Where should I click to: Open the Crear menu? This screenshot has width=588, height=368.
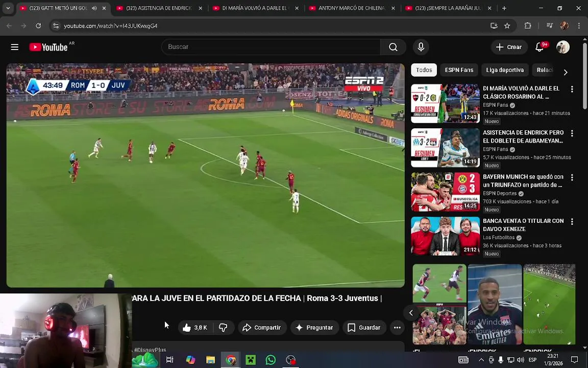pos(509,47)
